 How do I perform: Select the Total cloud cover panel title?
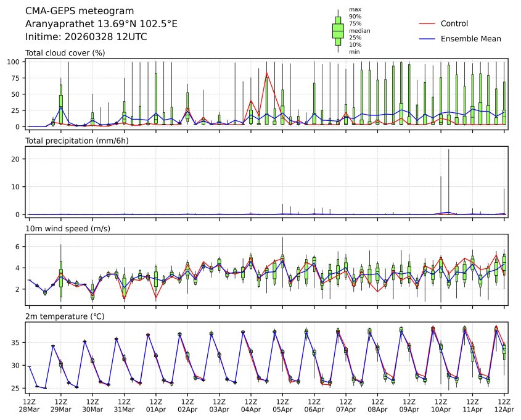tap(65, 53)
